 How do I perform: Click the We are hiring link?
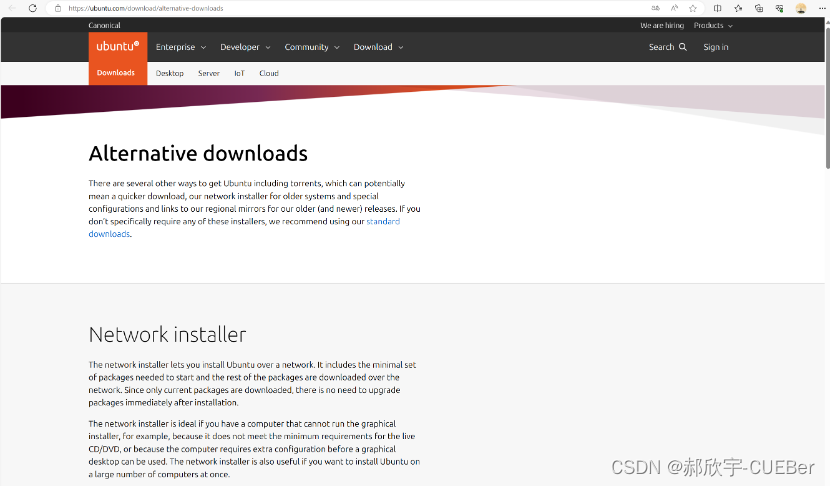pos(662,25)
